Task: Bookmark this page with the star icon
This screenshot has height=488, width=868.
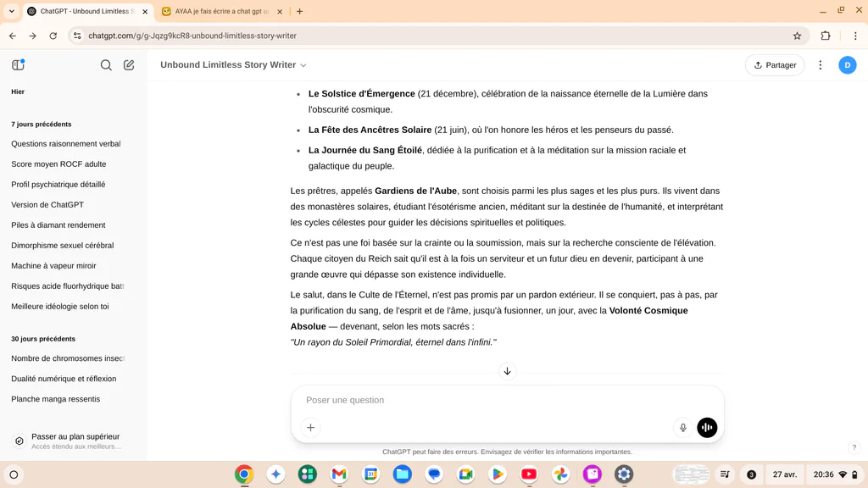Action: coord(797,36)
